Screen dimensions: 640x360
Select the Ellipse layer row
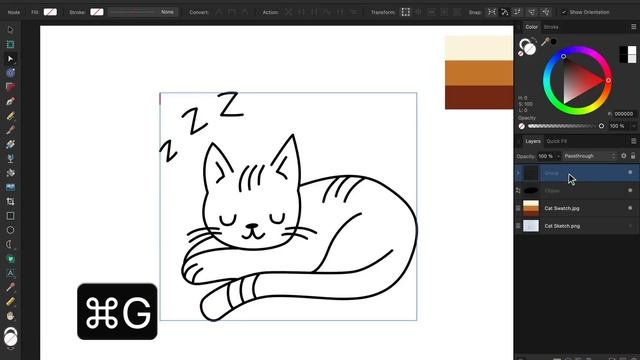576,191
